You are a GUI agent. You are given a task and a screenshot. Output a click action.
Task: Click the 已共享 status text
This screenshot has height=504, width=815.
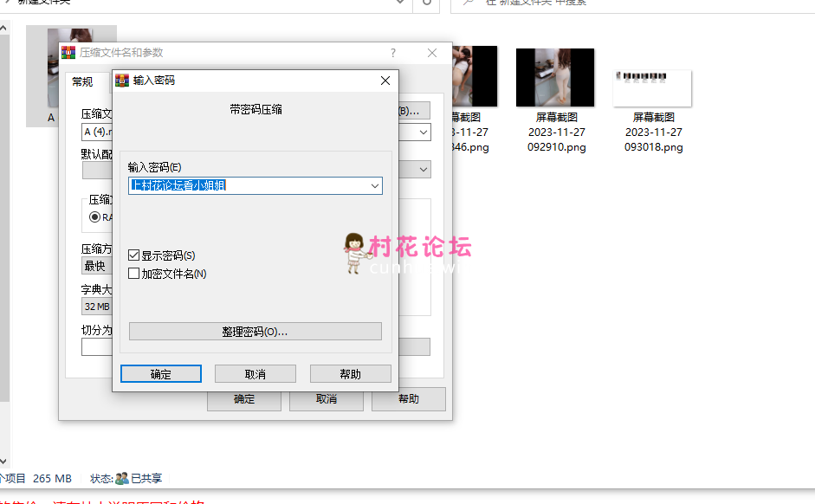(146, 479)
